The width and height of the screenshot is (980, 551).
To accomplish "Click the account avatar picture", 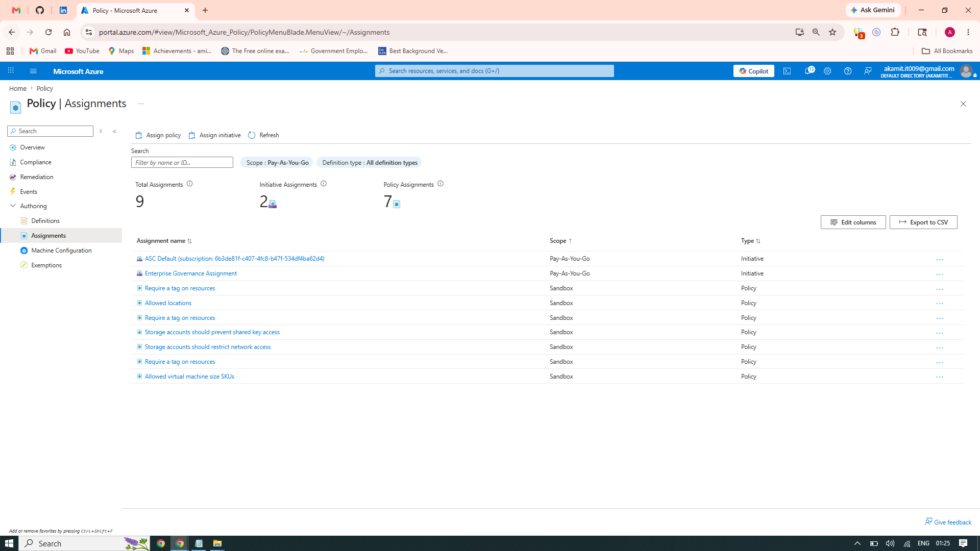I will click(966, 71).
